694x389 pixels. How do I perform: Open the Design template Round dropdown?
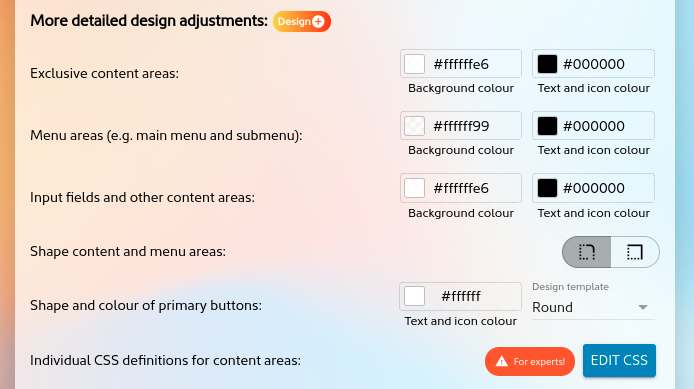pos(593,307)
